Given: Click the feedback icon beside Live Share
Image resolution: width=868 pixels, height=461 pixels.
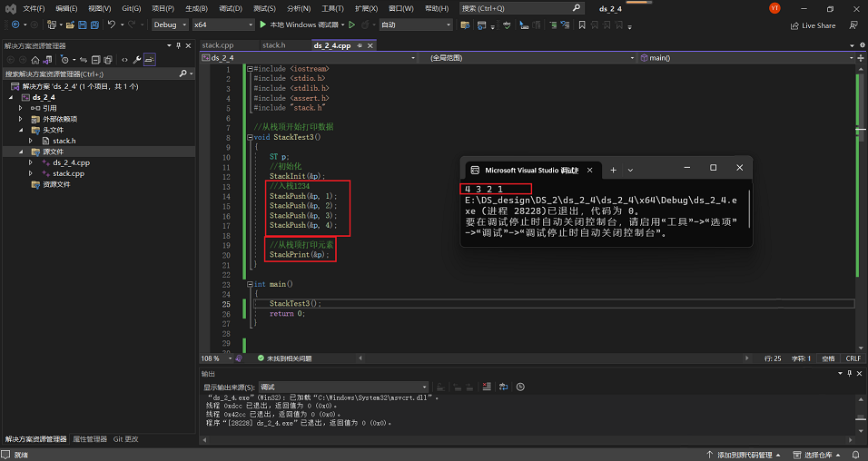Looking at the screenshot, I should (853, 25).
